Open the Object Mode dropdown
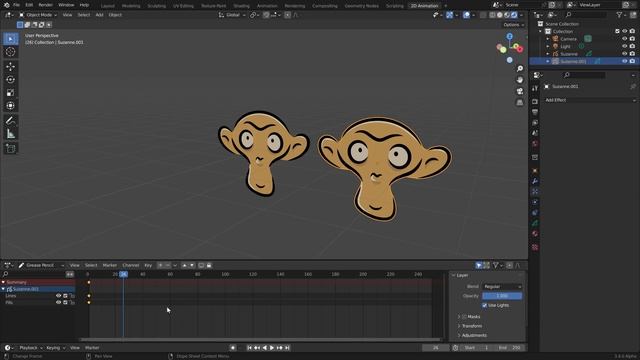The width and height of the screenshot is (640, 360). (38, 15)
